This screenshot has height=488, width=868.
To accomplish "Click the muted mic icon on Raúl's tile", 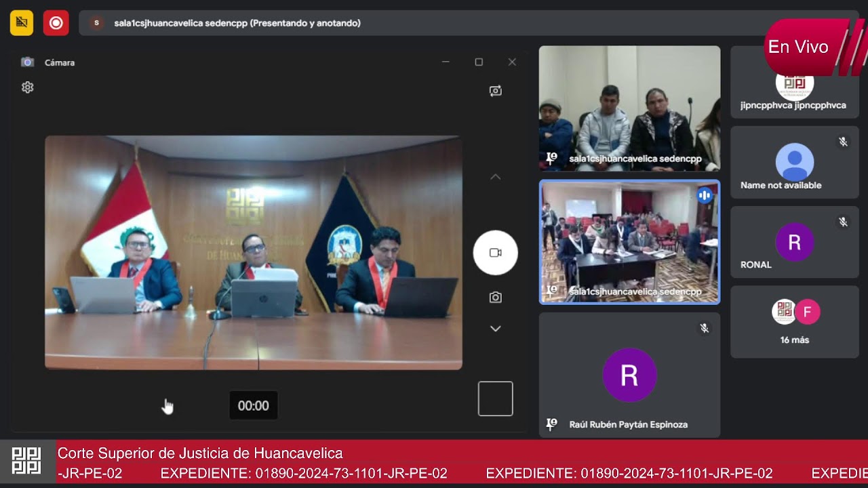I will [x=705, y=328].
